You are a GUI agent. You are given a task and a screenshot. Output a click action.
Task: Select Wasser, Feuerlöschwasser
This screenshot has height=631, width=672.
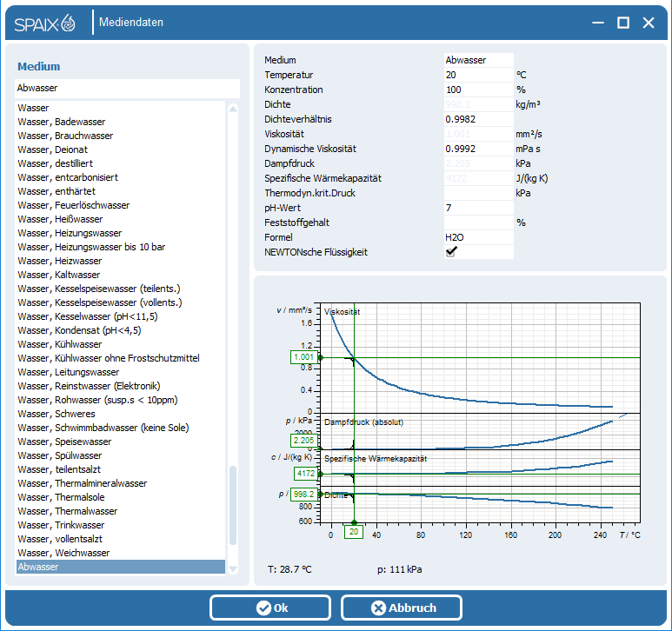(121, 205)
